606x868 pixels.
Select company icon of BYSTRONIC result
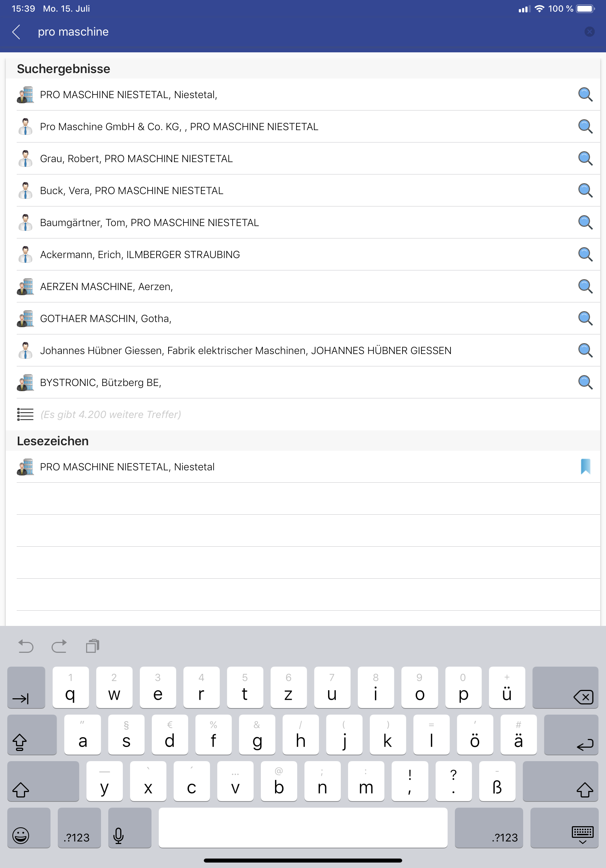tap(25, 382)
